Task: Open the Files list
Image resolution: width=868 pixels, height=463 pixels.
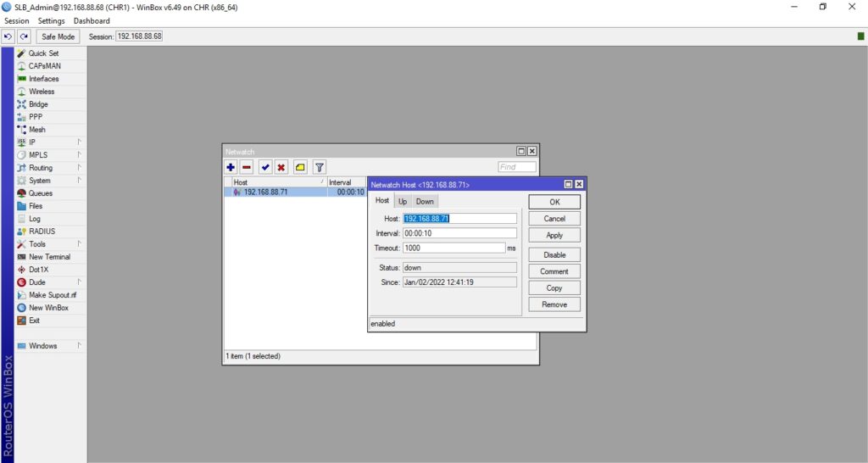Action: (36, 206)
